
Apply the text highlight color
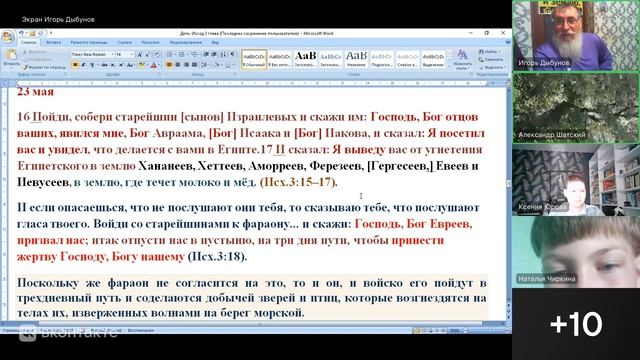coord(142,65)
